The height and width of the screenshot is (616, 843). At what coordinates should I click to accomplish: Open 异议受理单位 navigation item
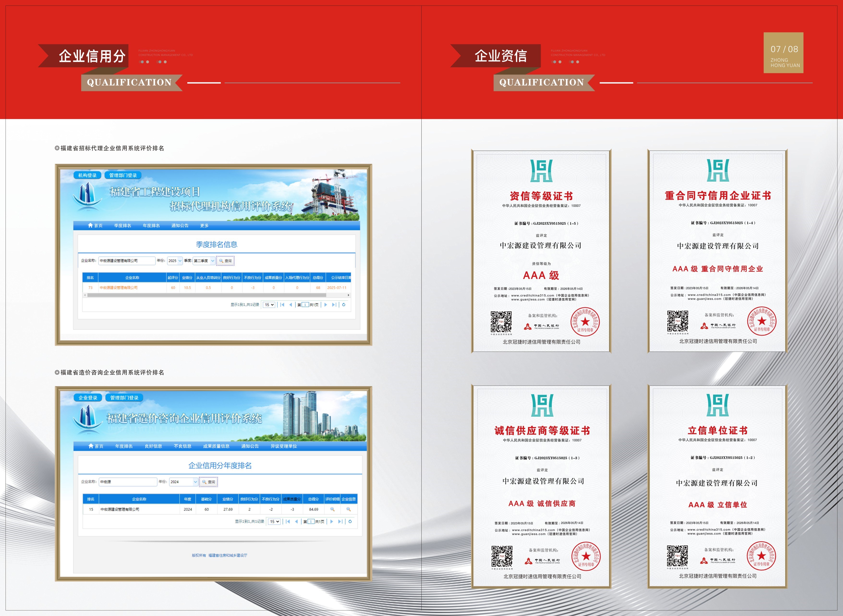(284, 446)
